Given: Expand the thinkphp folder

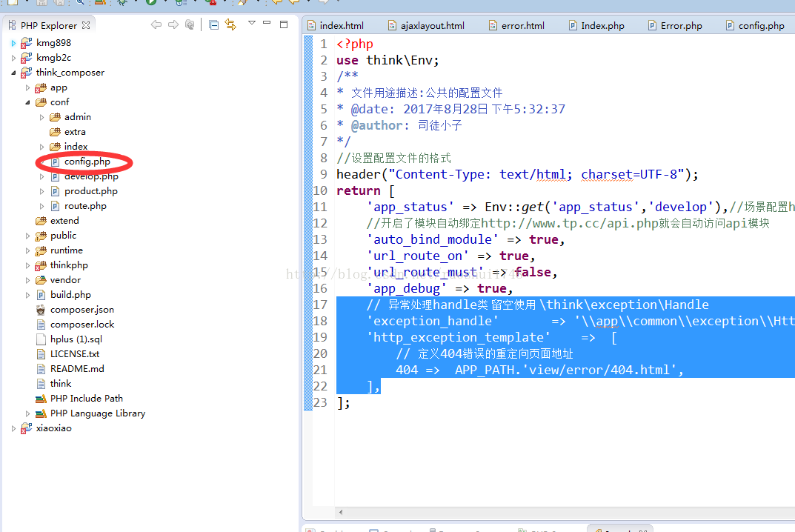Looking at the screenshot, I should 28,265.
